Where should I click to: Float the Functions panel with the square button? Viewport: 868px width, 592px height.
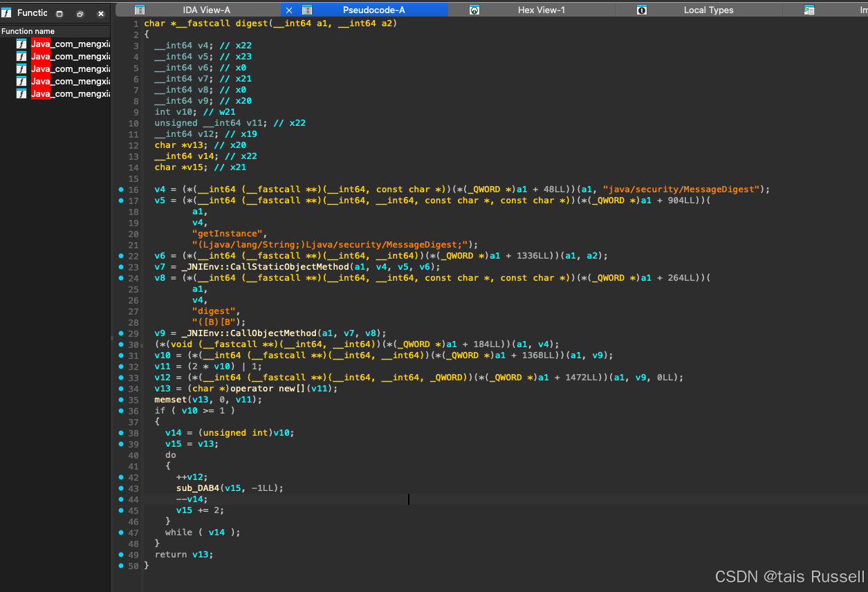coord(59,14)
